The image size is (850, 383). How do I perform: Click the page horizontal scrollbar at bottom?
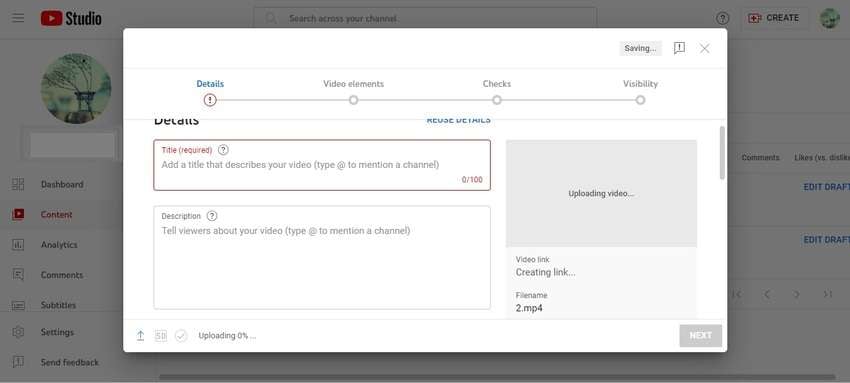(x=497, y=377)
